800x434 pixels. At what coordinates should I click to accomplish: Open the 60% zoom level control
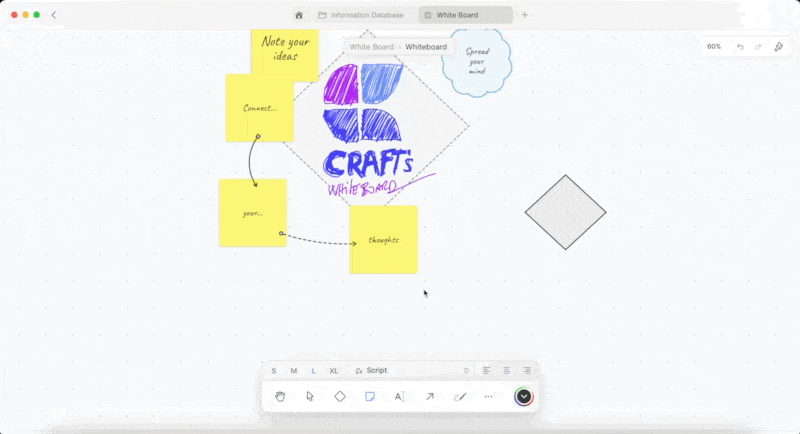click(x=714, y=46)
